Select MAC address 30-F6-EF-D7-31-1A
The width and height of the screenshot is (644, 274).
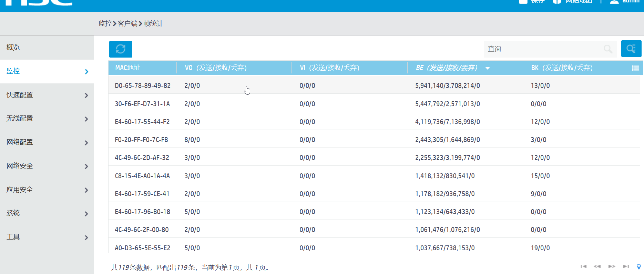click(x=142, y=104)
